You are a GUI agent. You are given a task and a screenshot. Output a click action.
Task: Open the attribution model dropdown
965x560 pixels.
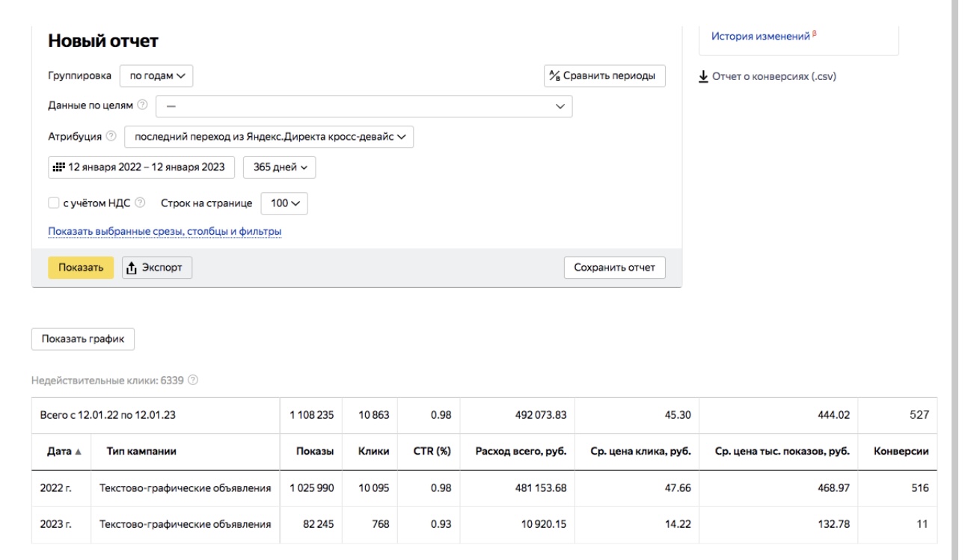269,136
